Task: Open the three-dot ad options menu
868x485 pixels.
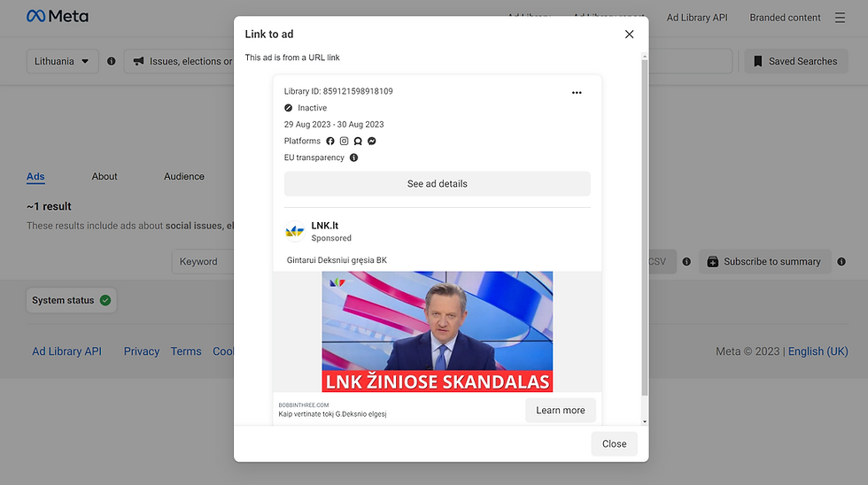Action: pos(577,93)
